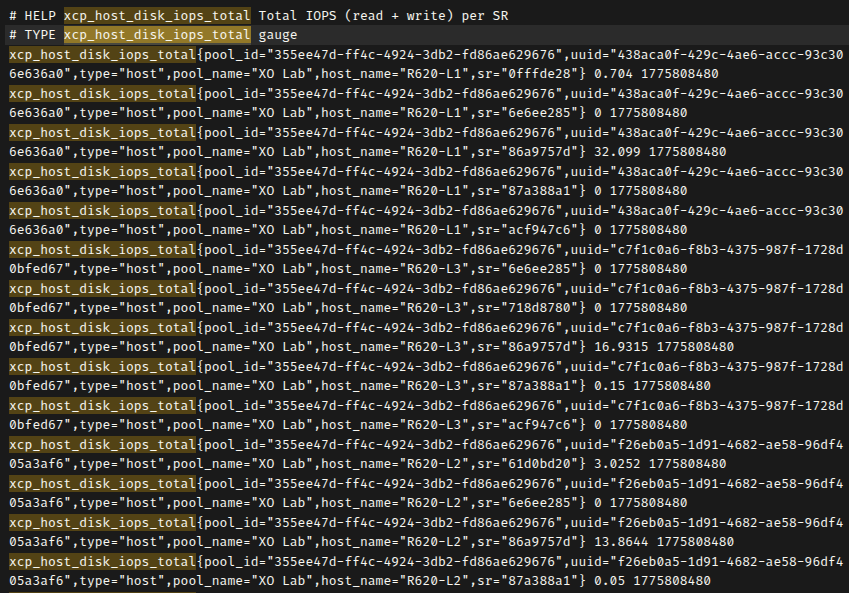Click the metric value 0.15
Image resolution: width=849 pixels, height=593 pixels.
click(609, 386)
